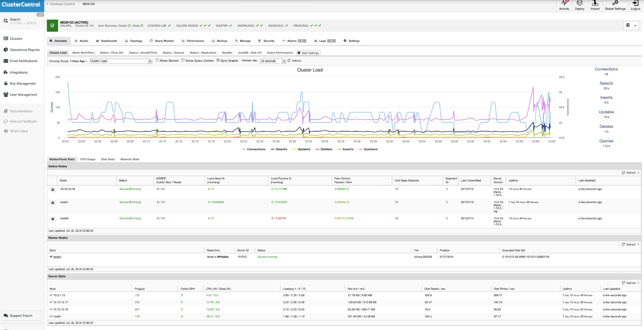Click menu icon for node 10.10.10.18

coord(53,189)
